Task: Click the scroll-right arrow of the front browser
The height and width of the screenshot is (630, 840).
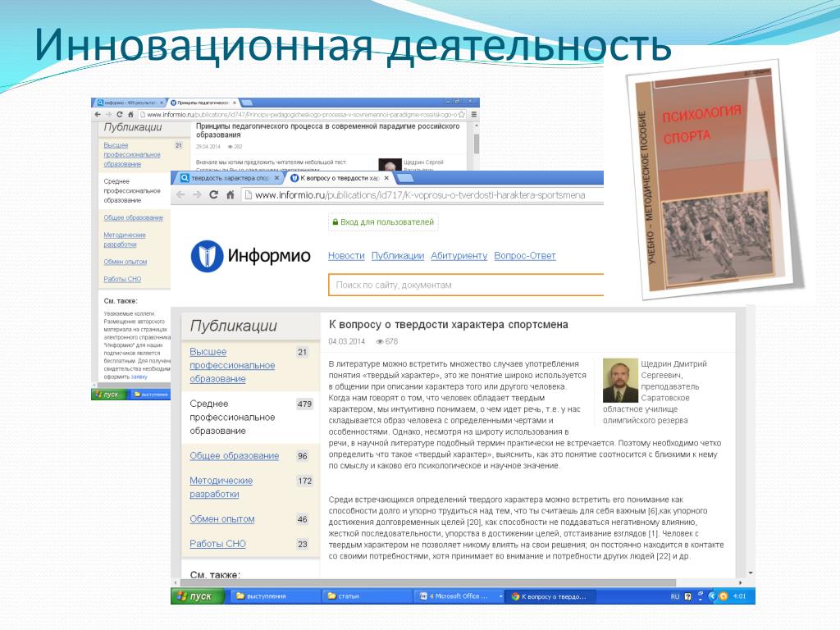Action: click(740, 582)
